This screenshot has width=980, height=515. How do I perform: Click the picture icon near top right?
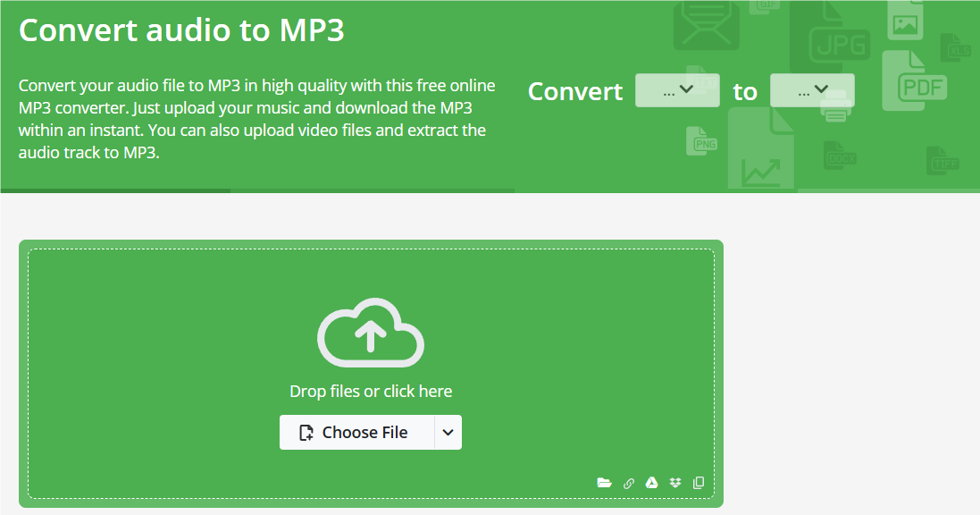tap(905, 19)
